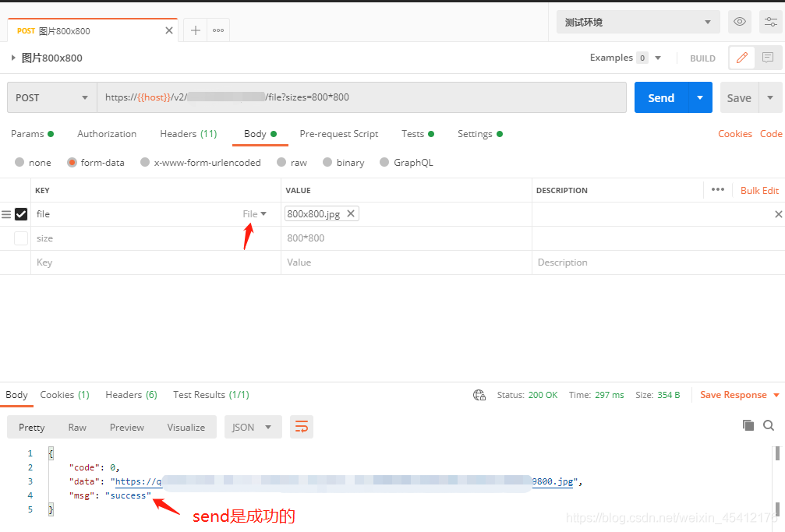Click the network globe icon near Status

point(479,396)
